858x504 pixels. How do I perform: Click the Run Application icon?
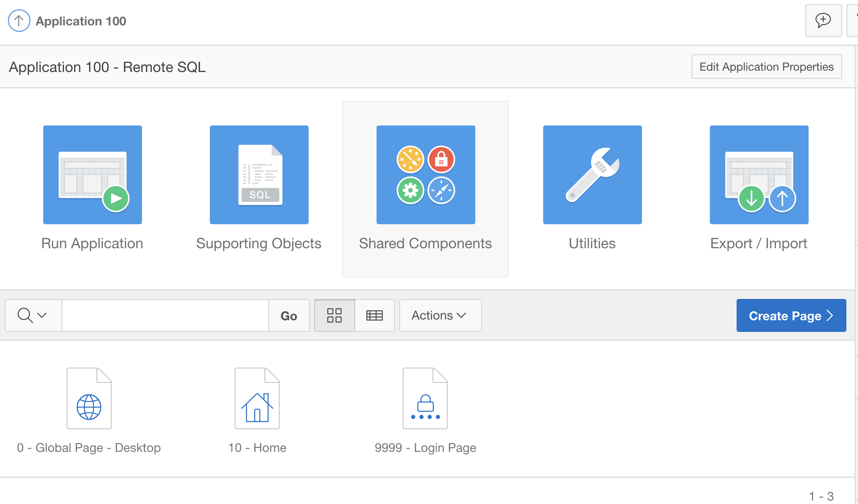pos(92,175)
